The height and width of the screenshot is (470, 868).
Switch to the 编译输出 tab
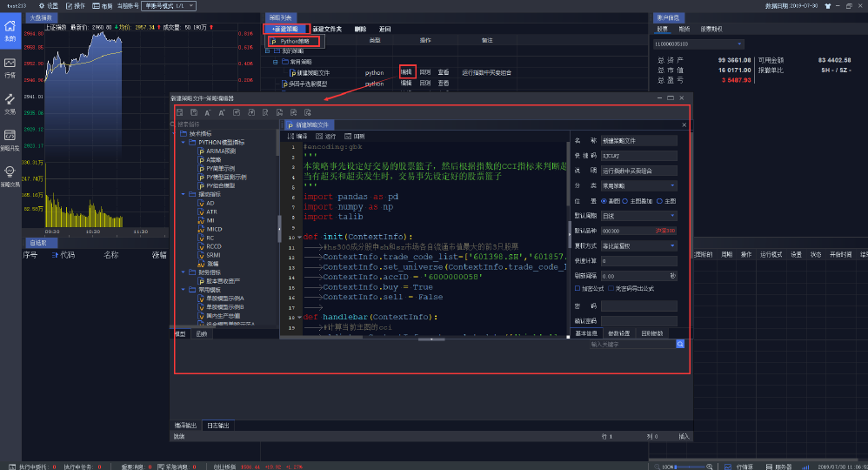(185, 426)
